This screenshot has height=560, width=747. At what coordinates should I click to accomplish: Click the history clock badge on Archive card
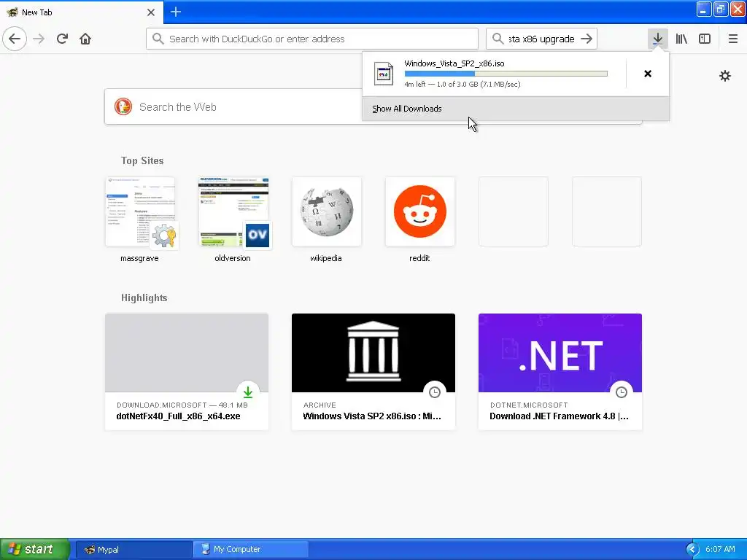(x=435, y=392)
